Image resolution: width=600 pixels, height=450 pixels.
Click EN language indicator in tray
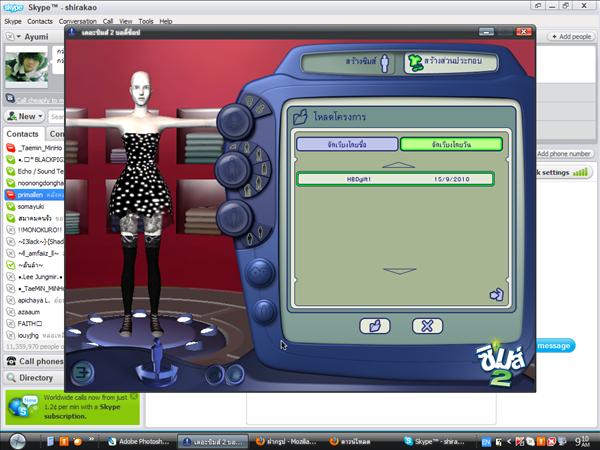pos(486,442)
